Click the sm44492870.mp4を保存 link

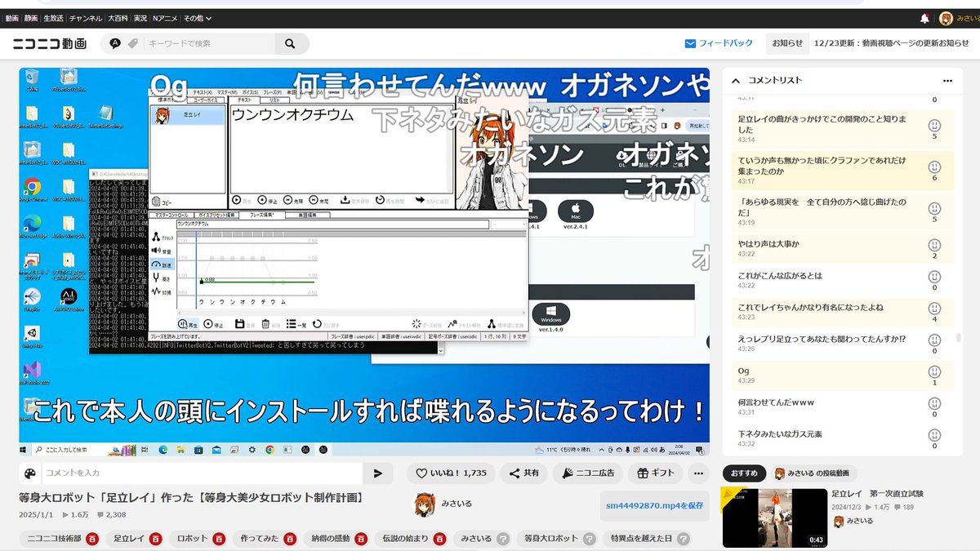point(654,505)
